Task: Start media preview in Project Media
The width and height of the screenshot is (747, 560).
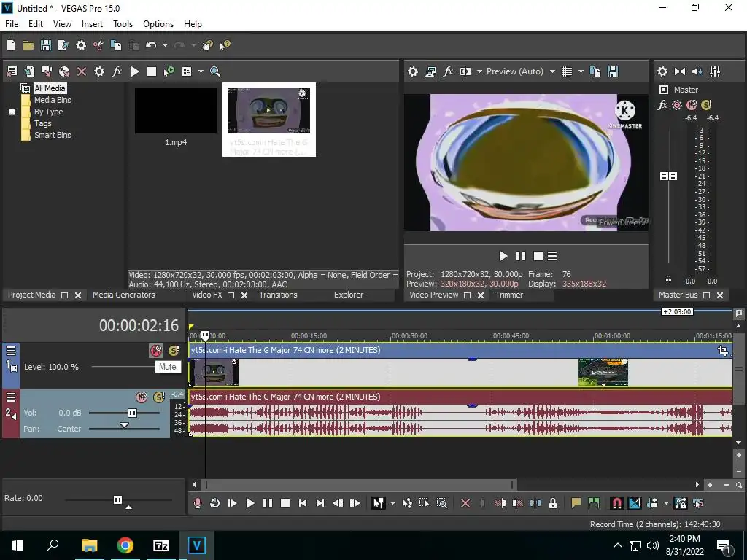Action: pos(134,71)
